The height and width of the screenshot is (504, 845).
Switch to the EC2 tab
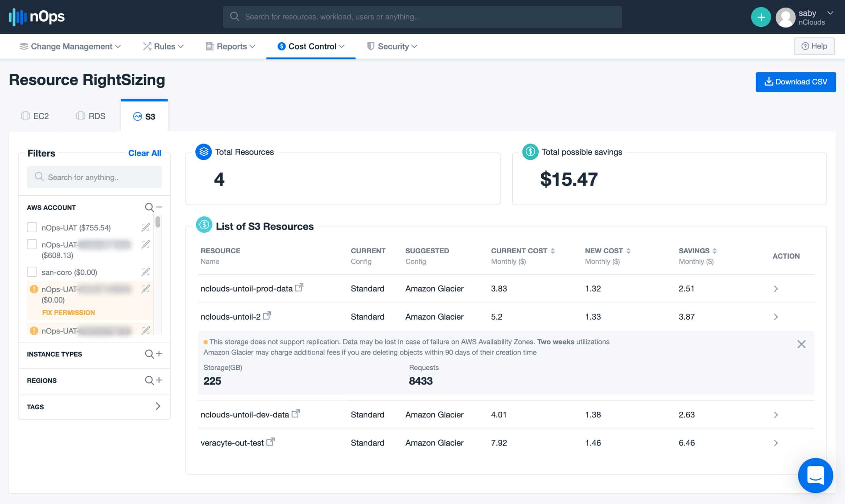(35, 116)
